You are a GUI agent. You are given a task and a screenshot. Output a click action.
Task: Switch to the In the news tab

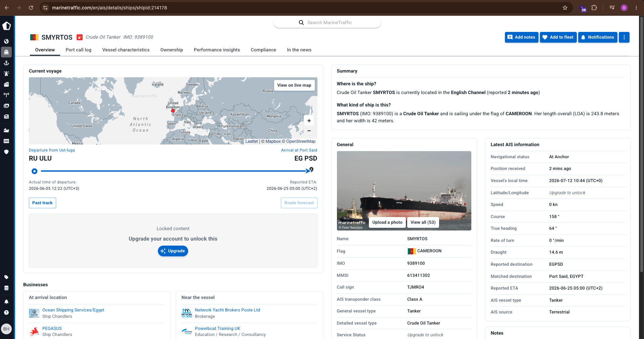coord(299,50)
